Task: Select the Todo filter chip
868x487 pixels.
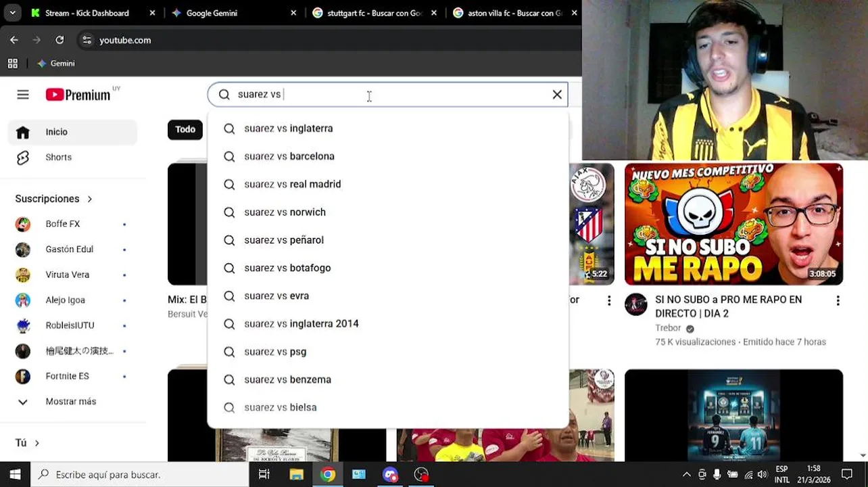Action: [185, 129]
